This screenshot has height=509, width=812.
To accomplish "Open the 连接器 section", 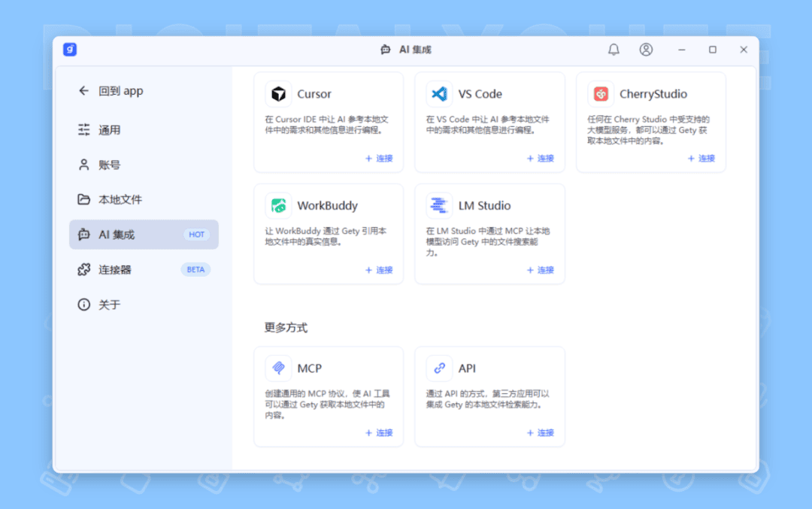I will point(144,269).
